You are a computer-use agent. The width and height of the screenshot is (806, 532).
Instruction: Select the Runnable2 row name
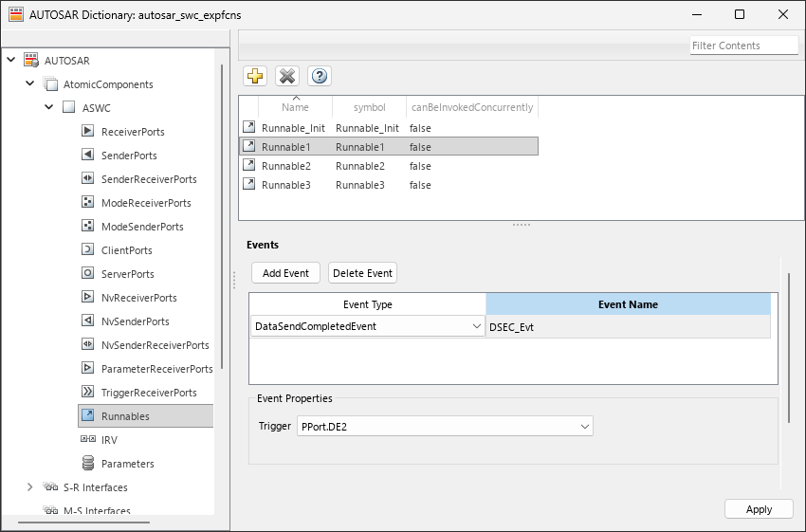285,166
